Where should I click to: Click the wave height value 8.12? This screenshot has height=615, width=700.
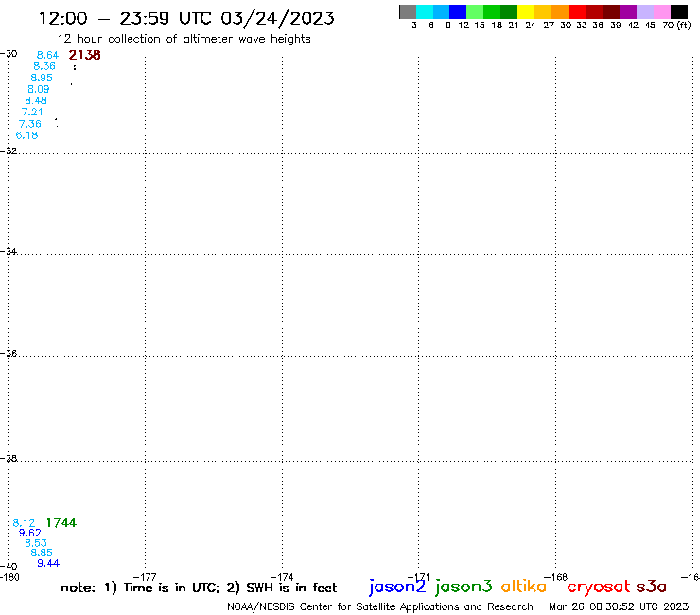coord(24,523)
